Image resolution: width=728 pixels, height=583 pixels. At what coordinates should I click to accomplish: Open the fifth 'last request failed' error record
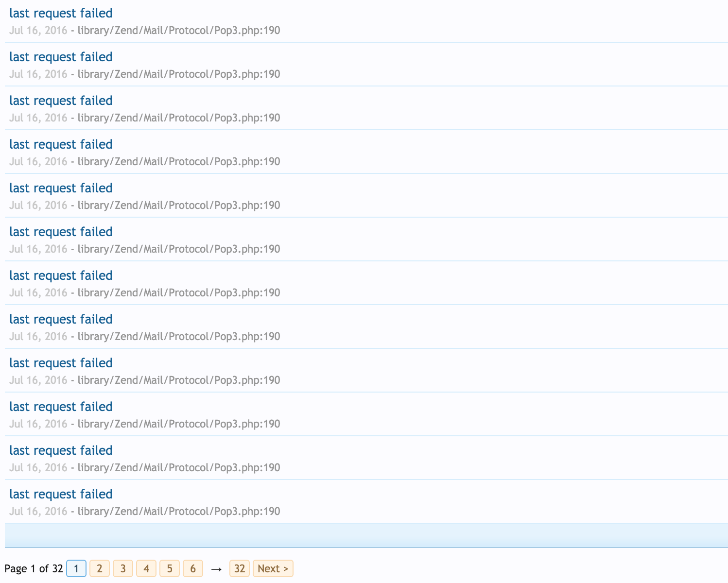point(60,188)
